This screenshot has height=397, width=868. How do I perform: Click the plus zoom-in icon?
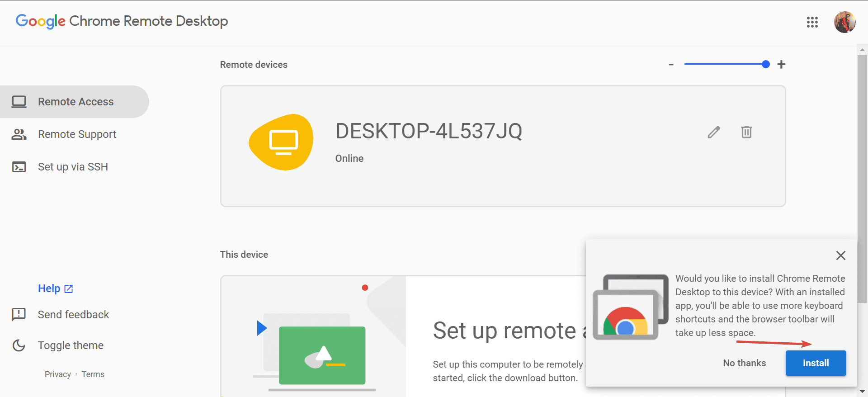click(781, 65)
